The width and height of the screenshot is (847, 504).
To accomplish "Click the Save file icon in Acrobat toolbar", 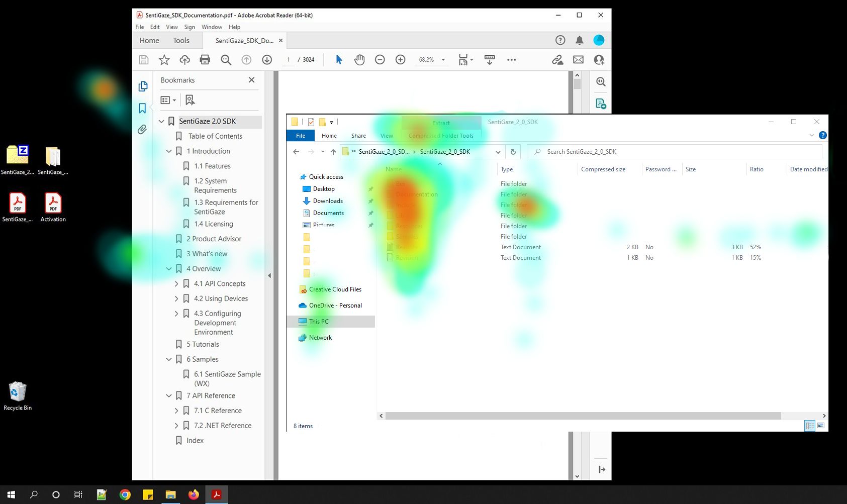I will [x=144, y=60].
